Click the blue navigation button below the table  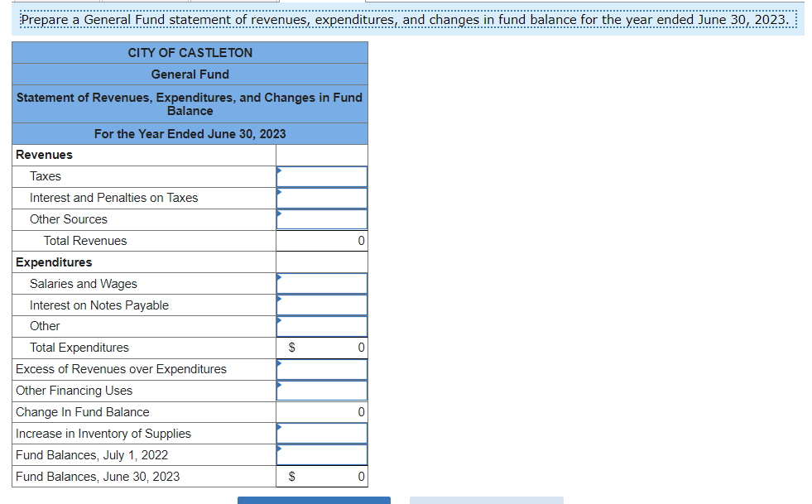tap(313, 499)
